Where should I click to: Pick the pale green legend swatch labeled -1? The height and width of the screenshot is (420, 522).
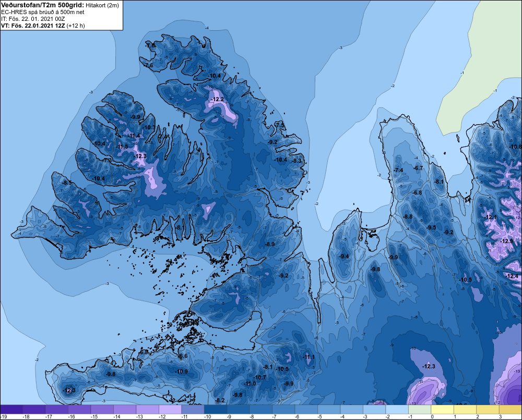point(420,410)
